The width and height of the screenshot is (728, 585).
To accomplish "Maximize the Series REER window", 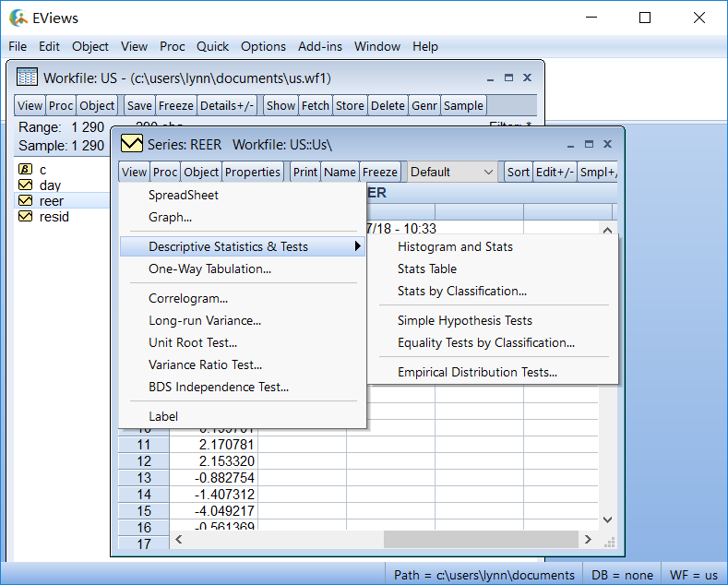I will tap(589, 144).
